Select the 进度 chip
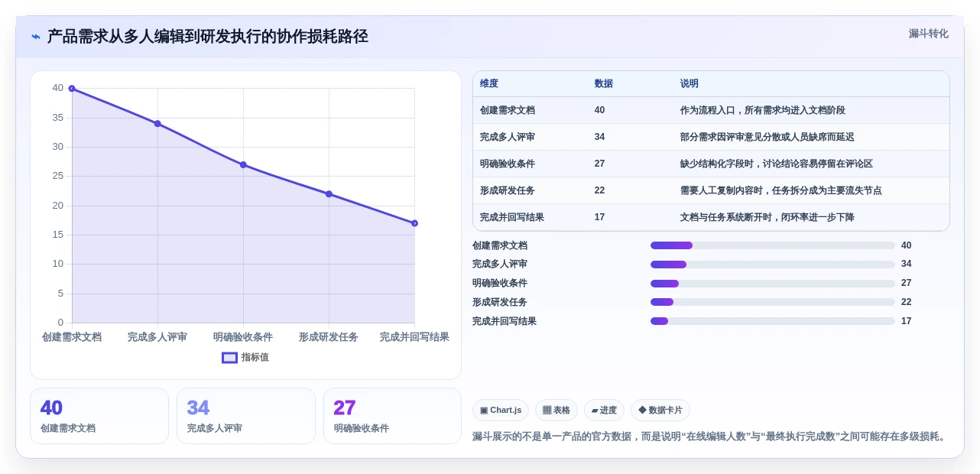The image size is (980, 474). coord(604,410)
